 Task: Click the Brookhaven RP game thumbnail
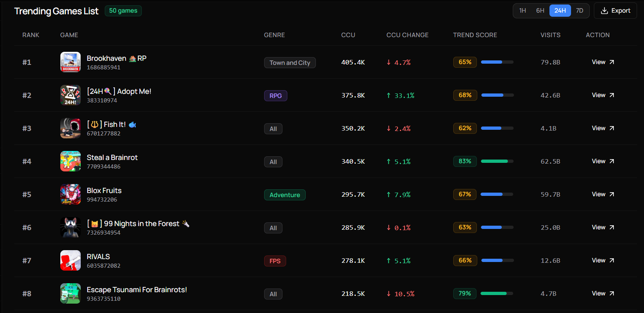coord(71,62)
